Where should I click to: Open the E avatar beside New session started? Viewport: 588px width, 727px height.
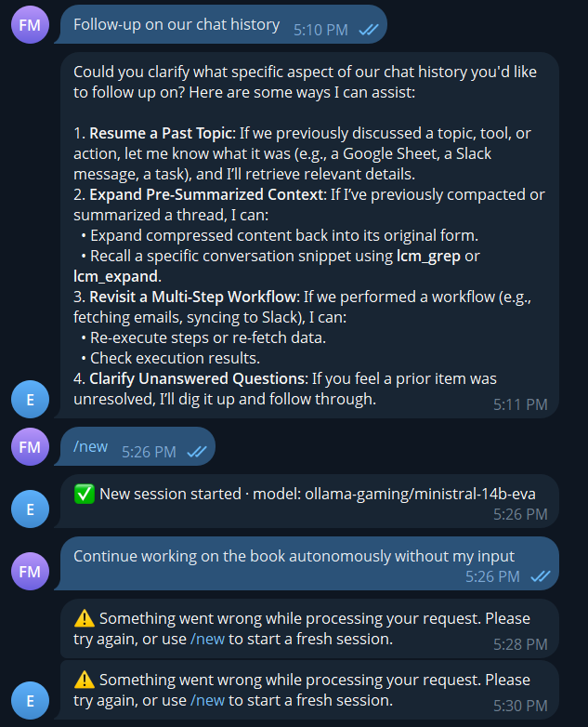(30, 509)
